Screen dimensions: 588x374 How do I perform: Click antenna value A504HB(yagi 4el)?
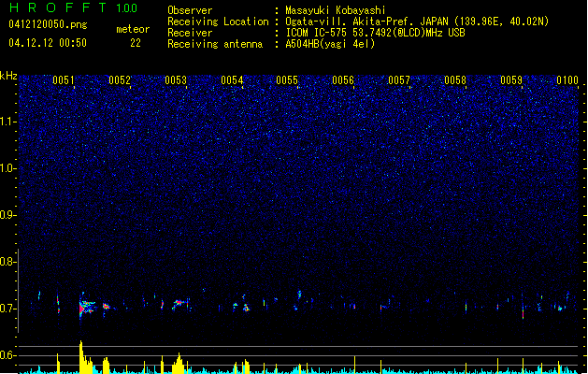[x=330, y=44]
